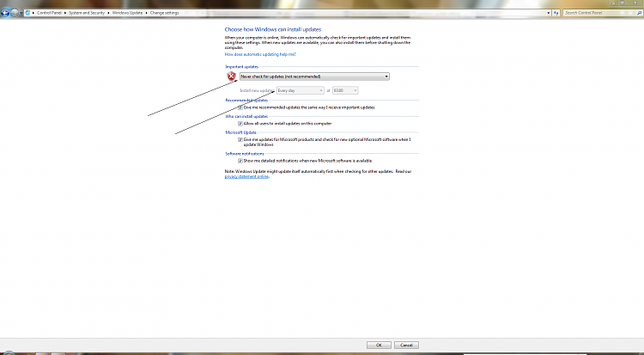The width and height of the screenshot is (644, 355).
Task: Toggle Allow all users to install updates
Action: click(240, 124)
